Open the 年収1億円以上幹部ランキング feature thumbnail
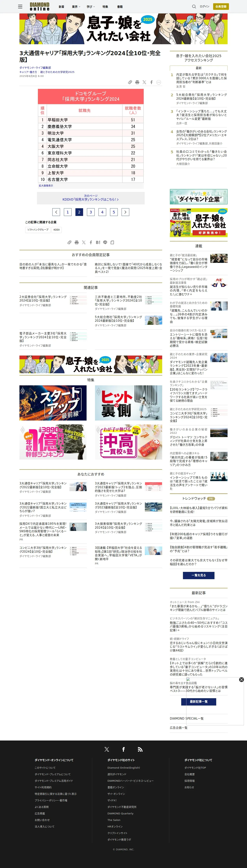This screenshot has height=868, width=247. pos(53,442)
